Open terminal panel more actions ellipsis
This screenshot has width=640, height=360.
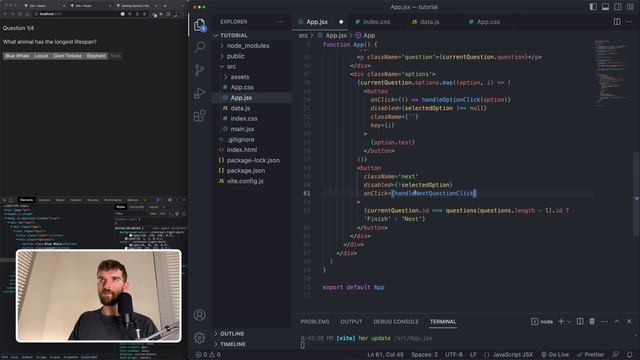(604, 322)
